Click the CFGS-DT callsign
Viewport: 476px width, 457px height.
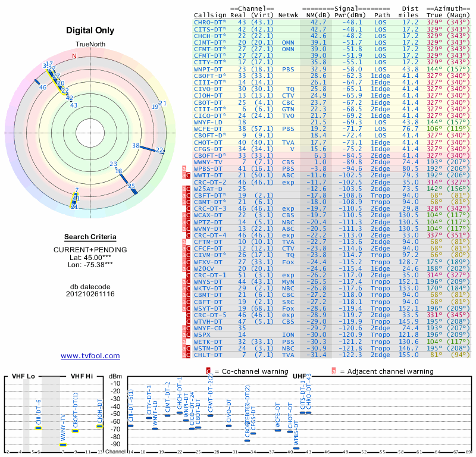[208, 149]
